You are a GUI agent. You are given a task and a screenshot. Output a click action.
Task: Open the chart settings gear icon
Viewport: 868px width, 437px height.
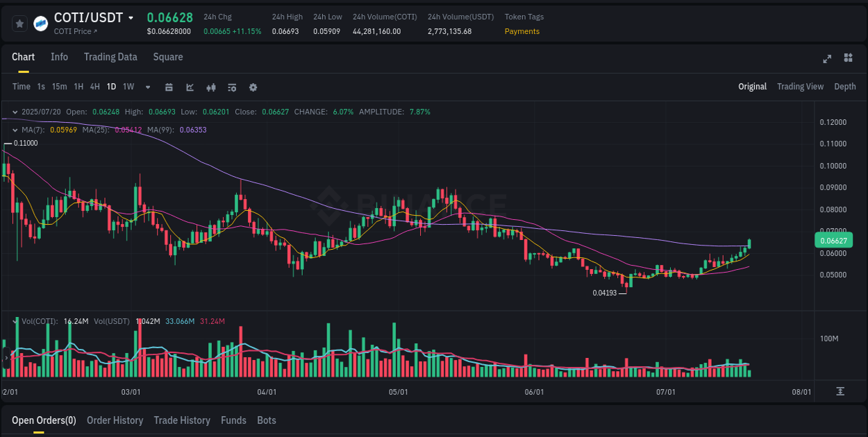(x=253, y=87)
